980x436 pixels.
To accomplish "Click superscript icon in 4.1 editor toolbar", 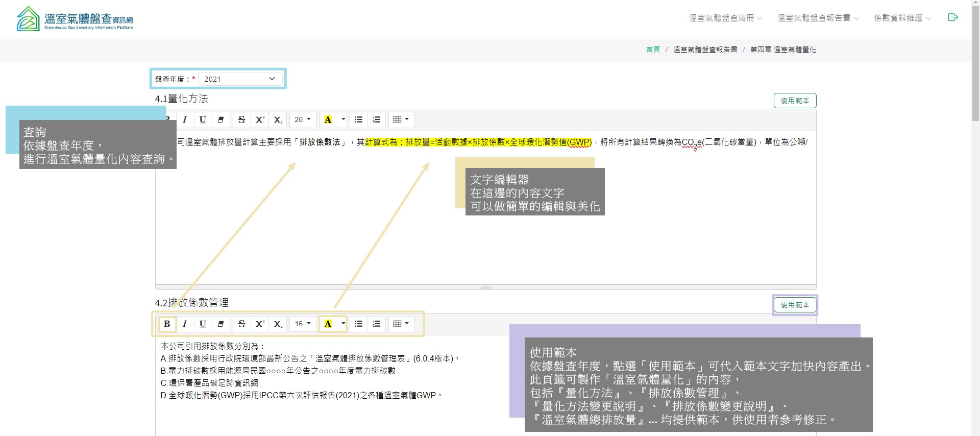I will (x=260, y=119).
